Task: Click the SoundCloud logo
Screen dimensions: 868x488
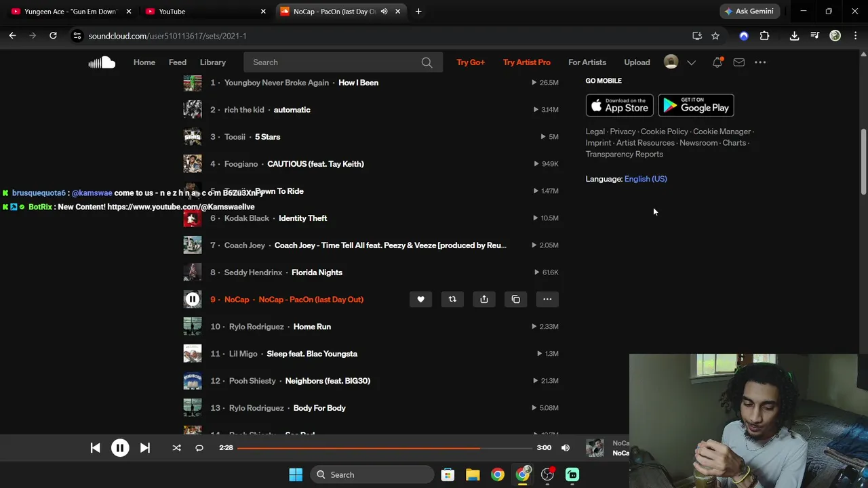Action: 102,62
